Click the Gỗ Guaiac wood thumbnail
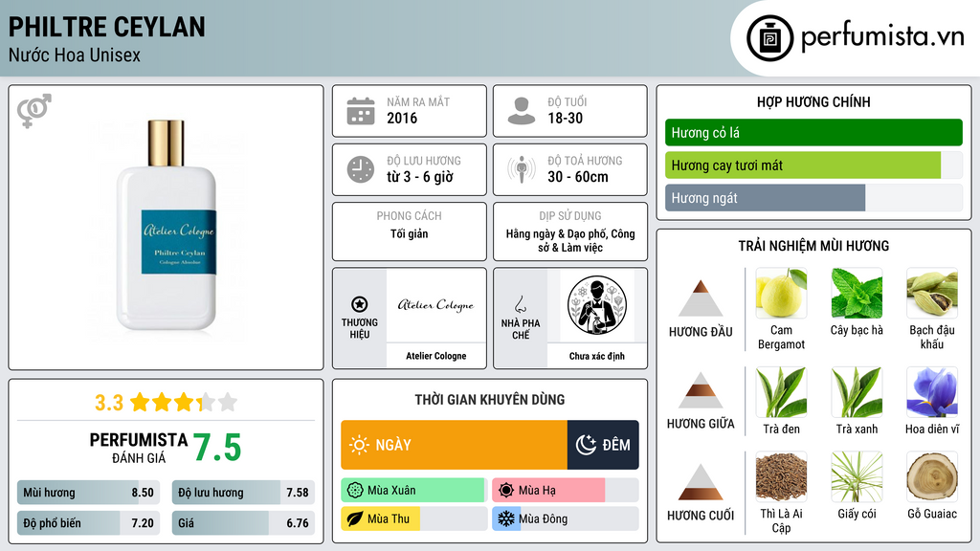 tap(932, 476)
